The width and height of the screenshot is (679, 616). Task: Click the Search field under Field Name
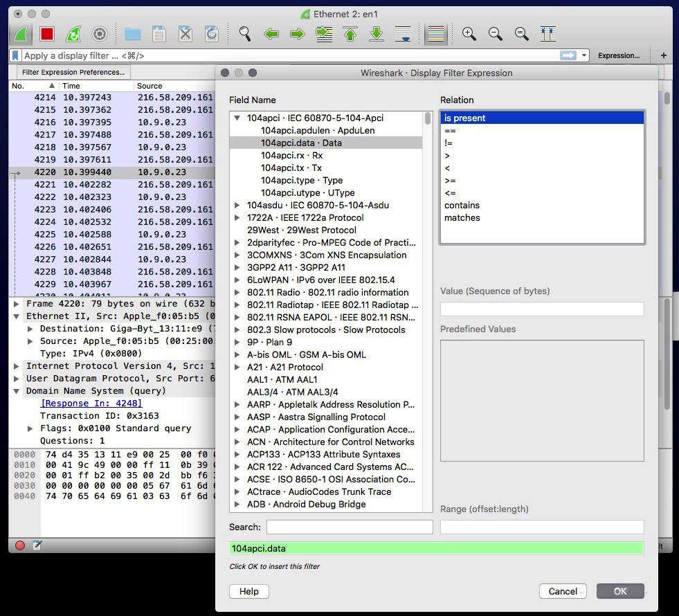point(350,527)
